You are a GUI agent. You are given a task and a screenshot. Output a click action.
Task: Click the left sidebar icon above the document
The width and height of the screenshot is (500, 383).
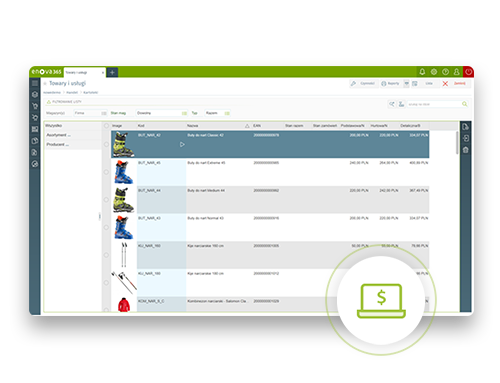[x=35, y=141]
